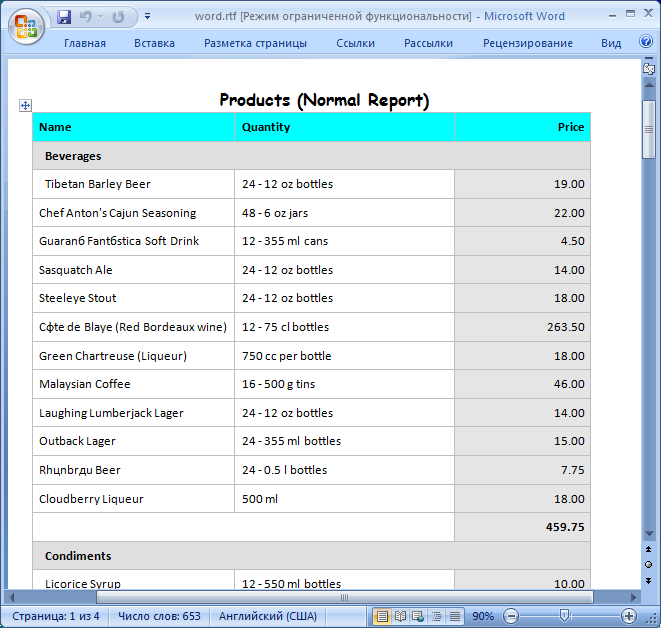Switch to Web Layout view
This screenshot has height=628, width=661.
point(418,616)
